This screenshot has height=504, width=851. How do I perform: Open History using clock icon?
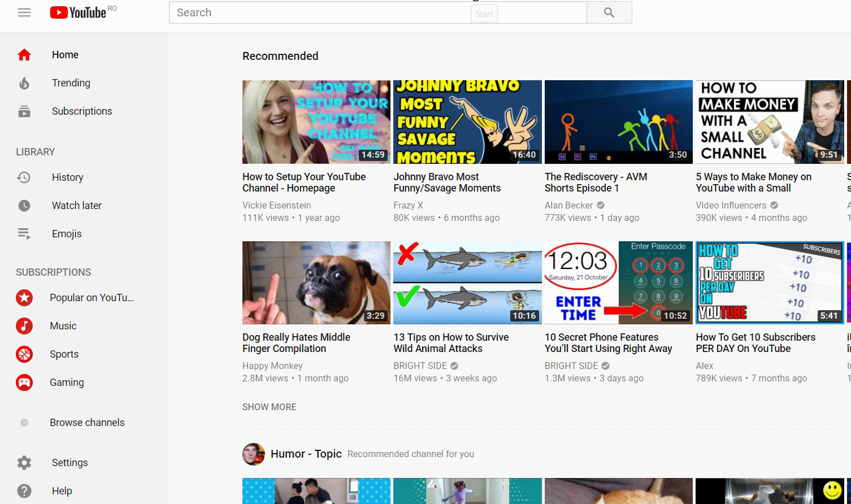click(x=24, y=177)
